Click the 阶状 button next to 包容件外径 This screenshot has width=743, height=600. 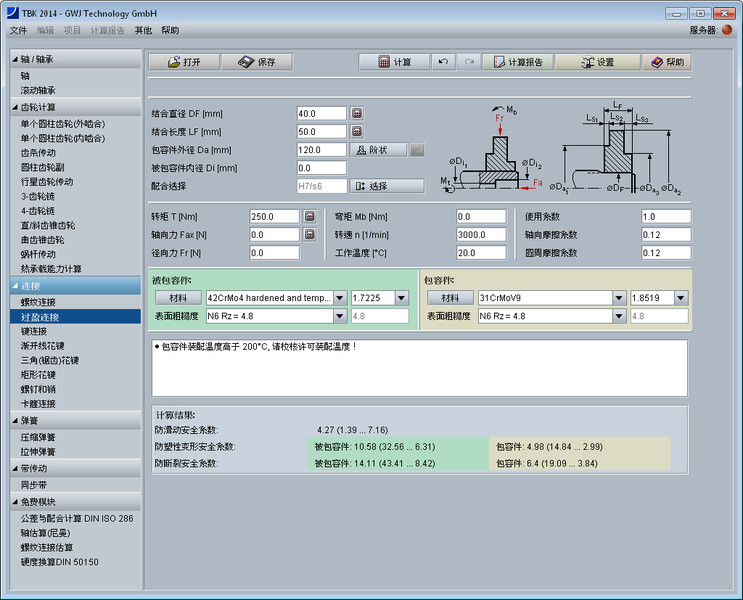378,150
